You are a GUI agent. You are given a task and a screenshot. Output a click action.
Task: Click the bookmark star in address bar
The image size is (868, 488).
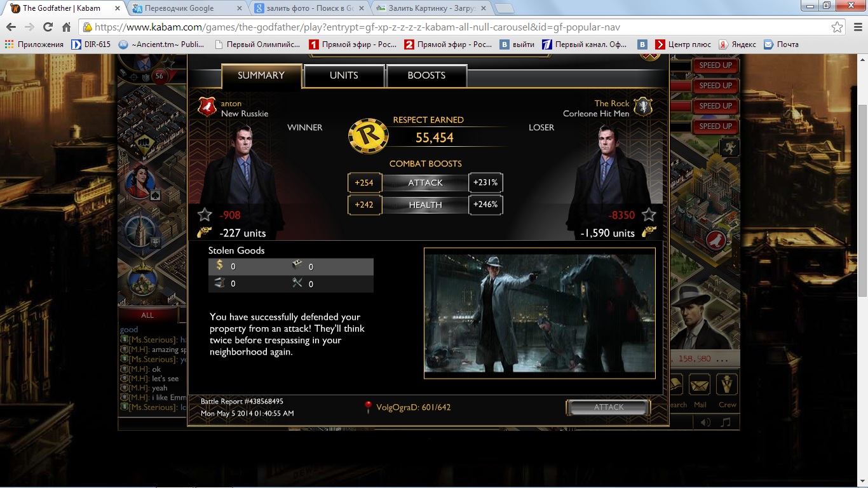[837, 27]
